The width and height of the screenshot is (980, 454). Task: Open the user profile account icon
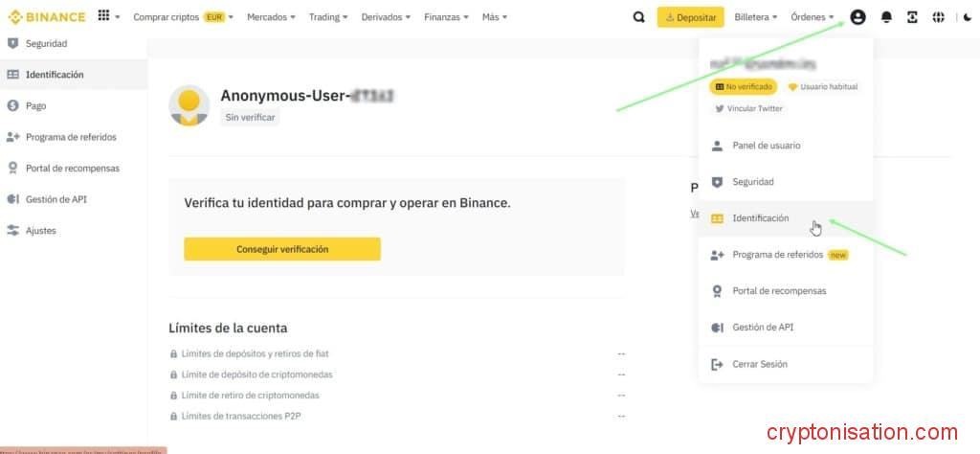point(857,17)
